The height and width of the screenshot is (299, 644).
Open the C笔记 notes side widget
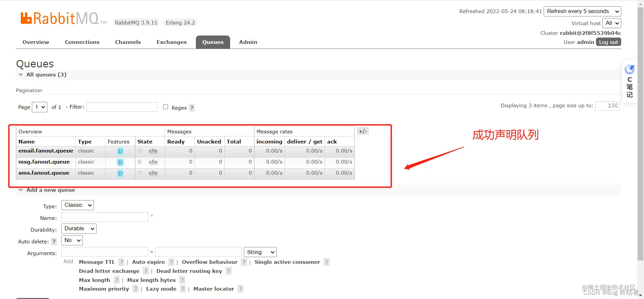tap(630, 81)
